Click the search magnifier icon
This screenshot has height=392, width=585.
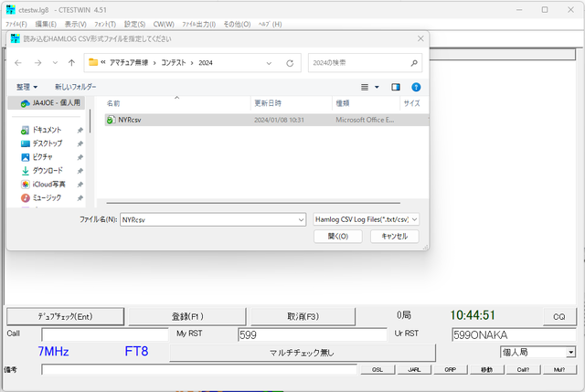414,63
